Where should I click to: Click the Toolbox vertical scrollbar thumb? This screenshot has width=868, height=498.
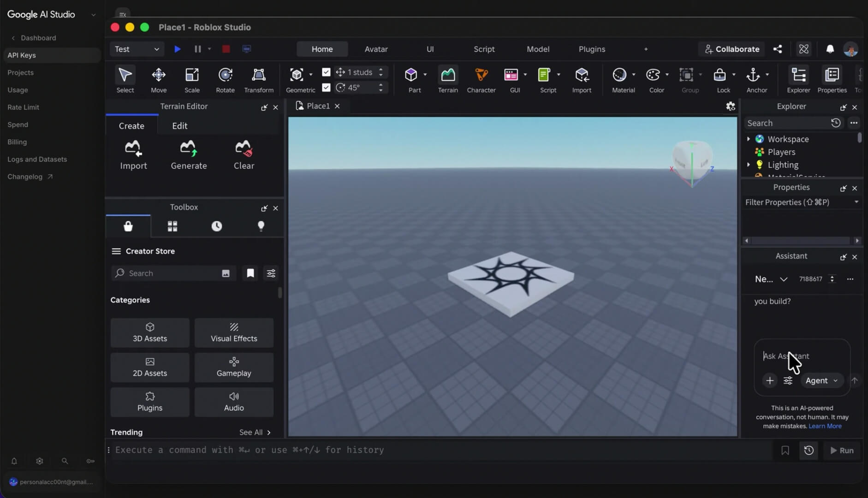(280, 293)
